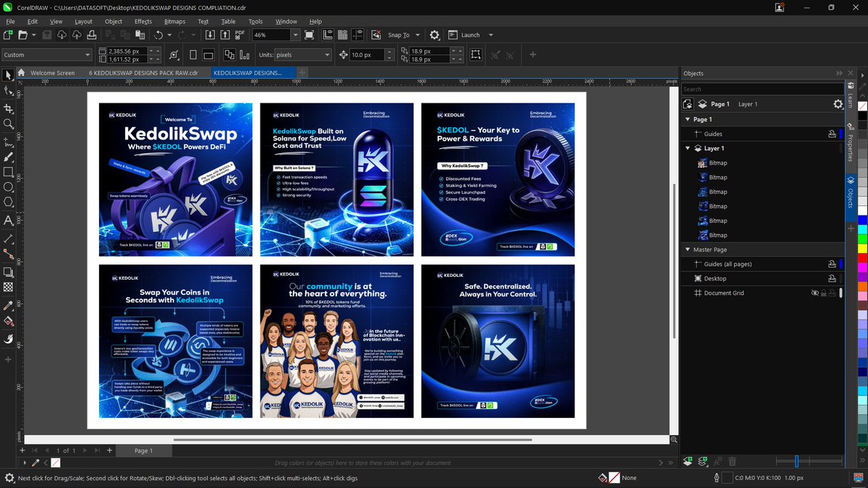Pick the Color Eyedropper tool

pyautogui.click(x=8, y=305)
